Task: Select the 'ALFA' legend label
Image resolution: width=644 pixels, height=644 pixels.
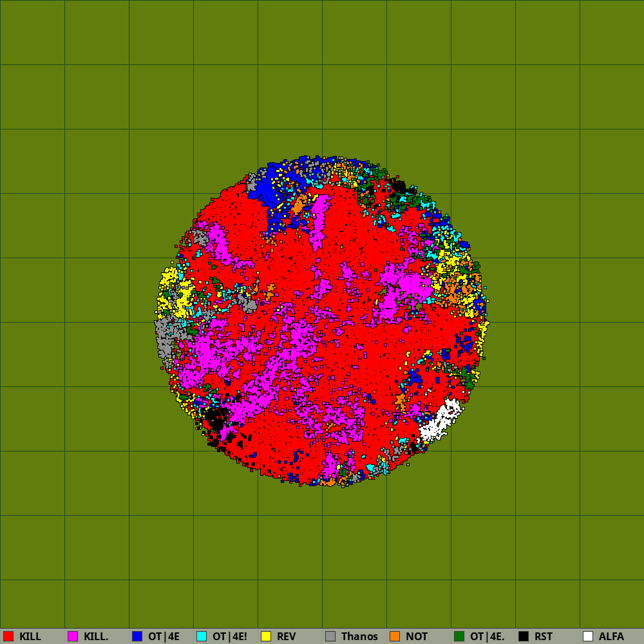Action: tap(611, 637)
